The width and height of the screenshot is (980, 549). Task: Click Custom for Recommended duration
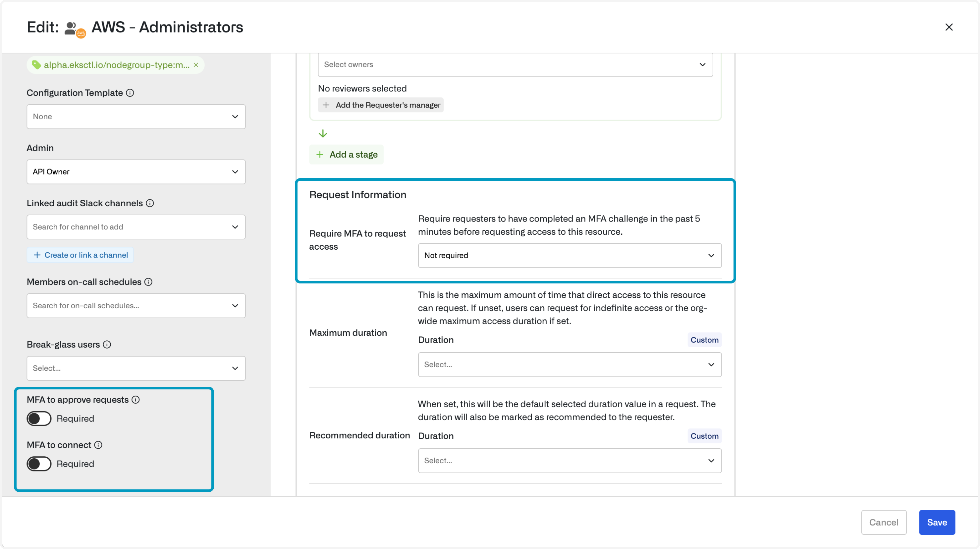click(x=704, y=436)
